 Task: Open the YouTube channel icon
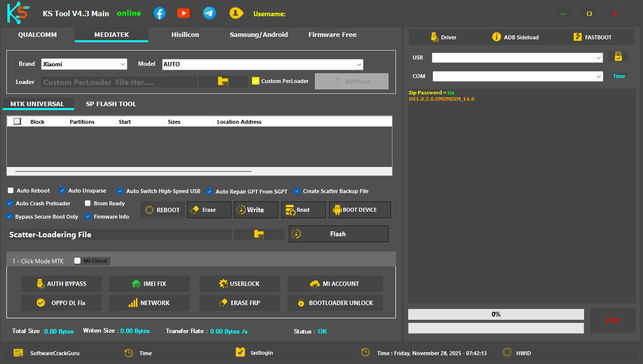pyautogui.click(x=184, y=13)
